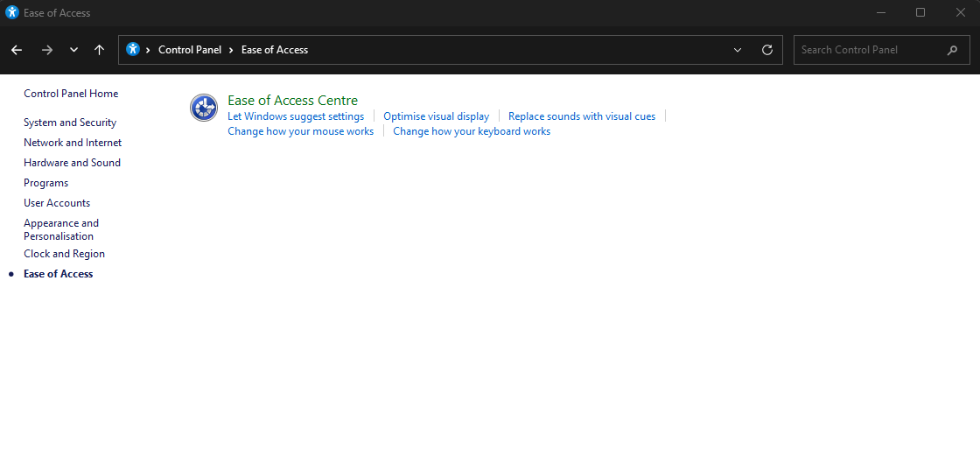Screen dimensions: 980x449
Task: Open Clock and Region category
Action: pos(65,254)
